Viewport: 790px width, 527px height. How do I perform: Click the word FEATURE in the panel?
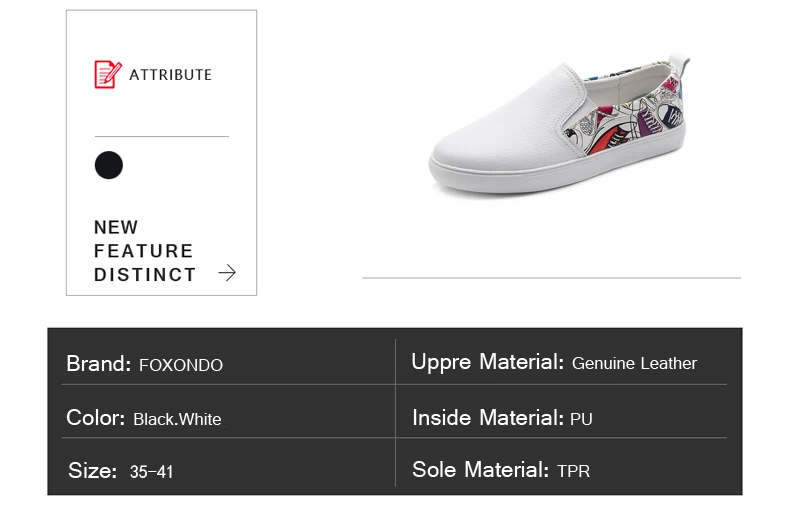click(144, 251)
